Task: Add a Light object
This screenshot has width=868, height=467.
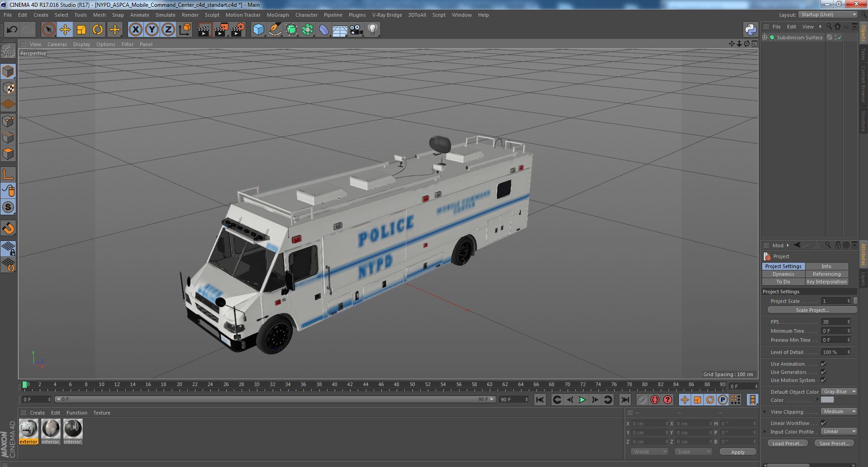Action: (373, 30)
